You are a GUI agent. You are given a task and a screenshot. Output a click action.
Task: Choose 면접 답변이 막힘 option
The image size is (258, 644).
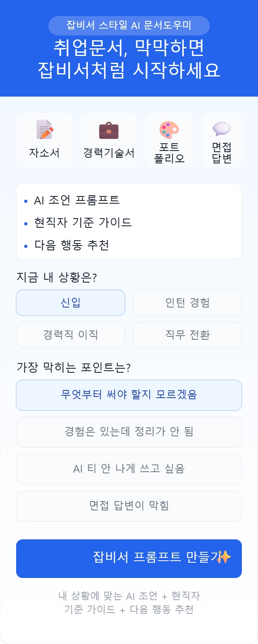pos(129,506)
